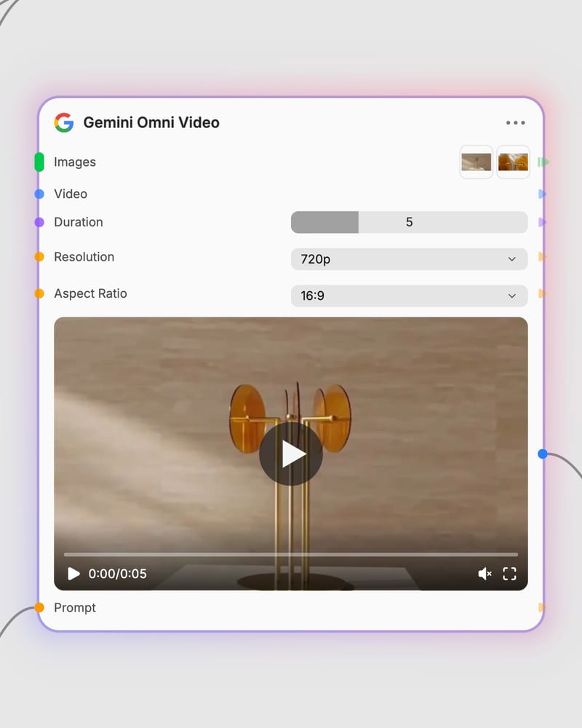Select the orange Aspect Ratio input port
The width and height of the screenshot is (582, 728).
[39, 293]
